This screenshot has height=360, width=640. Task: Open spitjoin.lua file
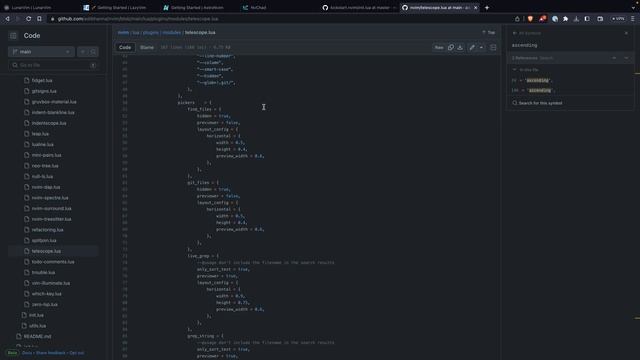coord(44,241)
